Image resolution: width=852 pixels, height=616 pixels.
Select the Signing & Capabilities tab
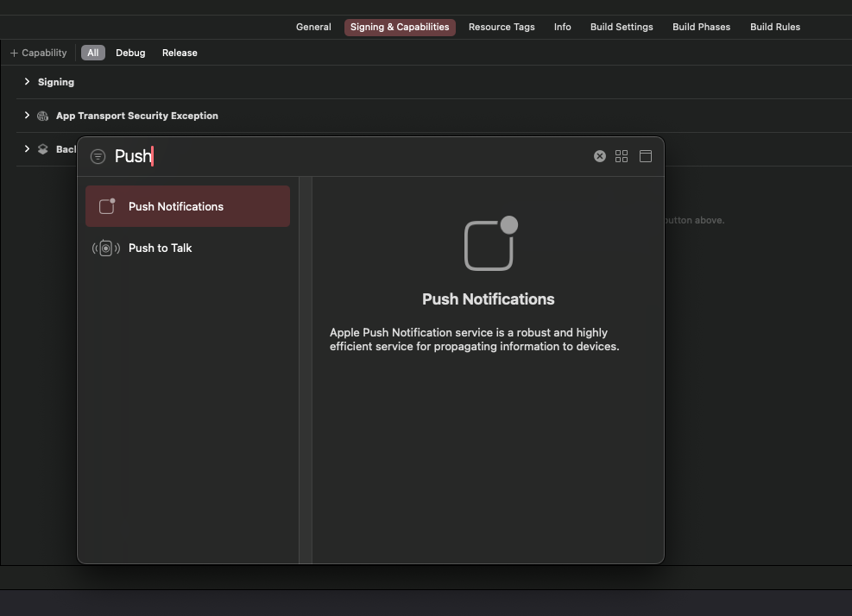click(400, 27)
